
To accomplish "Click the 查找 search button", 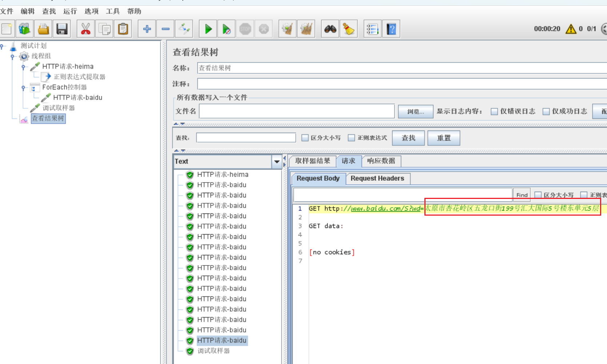I will coord(408,138).
